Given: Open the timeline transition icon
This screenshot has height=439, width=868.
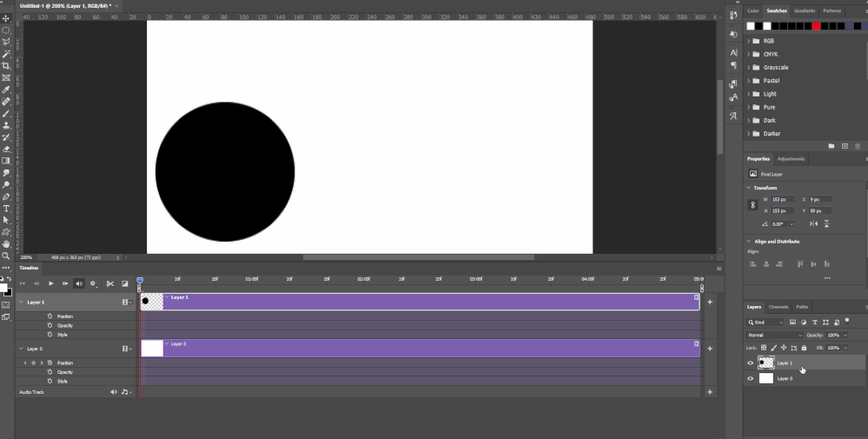Looking at the screenshot, I should pos(125,283).
